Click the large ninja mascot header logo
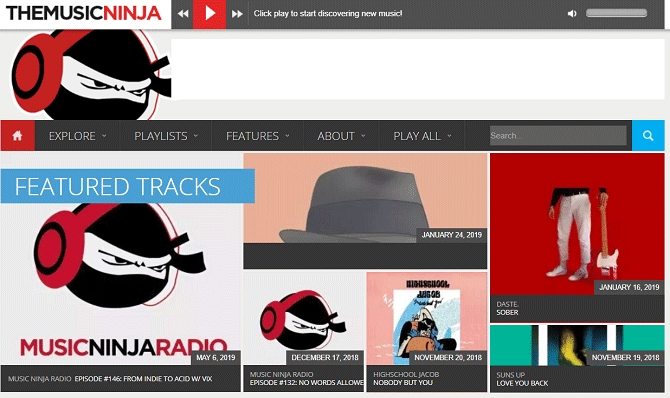Image resolution: width=670 pixels, height=398 pixels. click(90, 75)
